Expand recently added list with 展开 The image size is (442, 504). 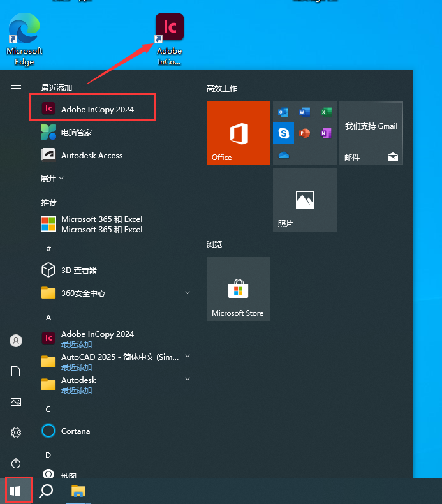point(52,178)
